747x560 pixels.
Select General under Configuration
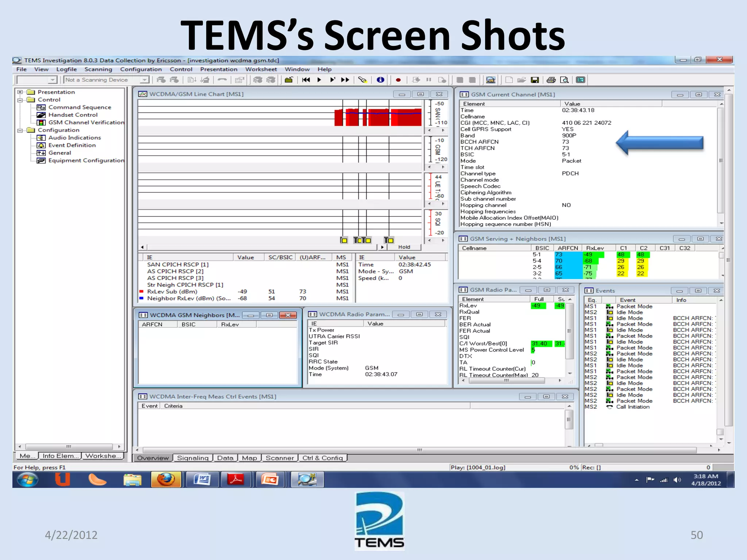59,153
